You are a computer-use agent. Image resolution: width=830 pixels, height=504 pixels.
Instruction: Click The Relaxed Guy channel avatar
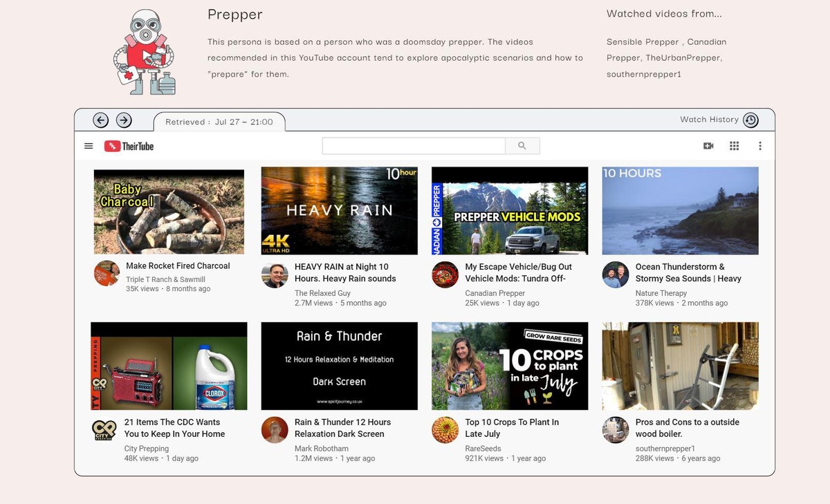(x=275, y=275)
